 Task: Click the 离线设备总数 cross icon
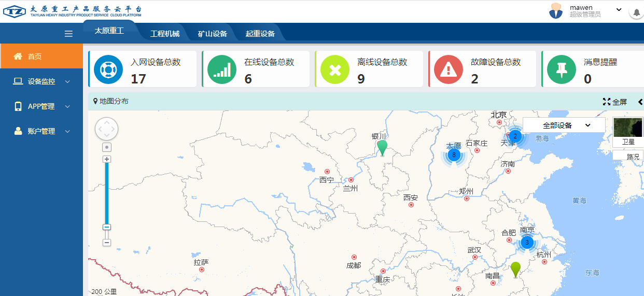(x=335, y=69)
